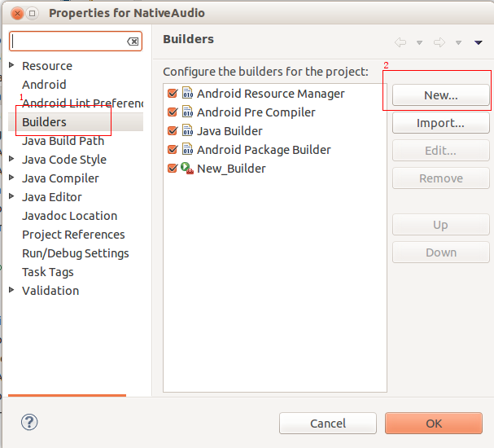The height and width of the screenshot is (448, 494).
Task: Toggle the Java Builder checkbox
Action: pos(173,130)
